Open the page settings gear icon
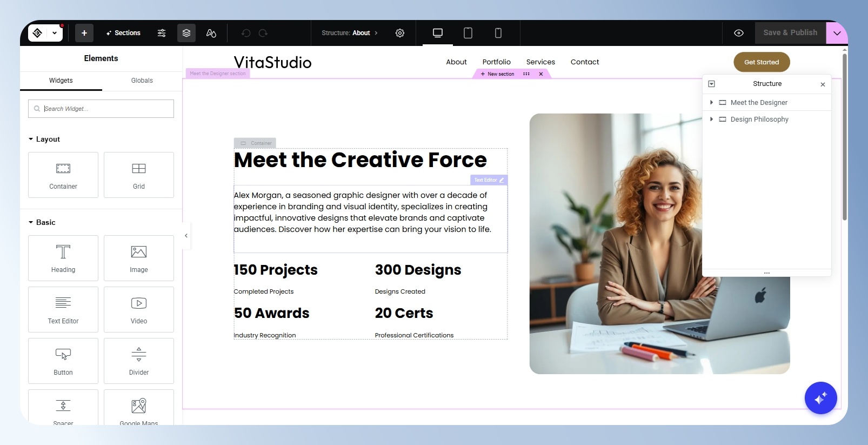Screen dimensions: 868x445 400,33
